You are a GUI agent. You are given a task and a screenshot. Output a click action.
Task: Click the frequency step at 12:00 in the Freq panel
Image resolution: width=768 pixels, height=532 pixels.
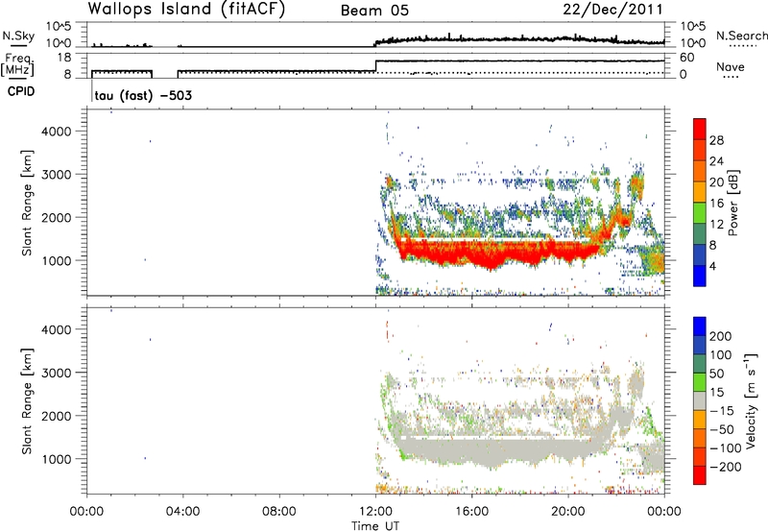pos(375,66)
